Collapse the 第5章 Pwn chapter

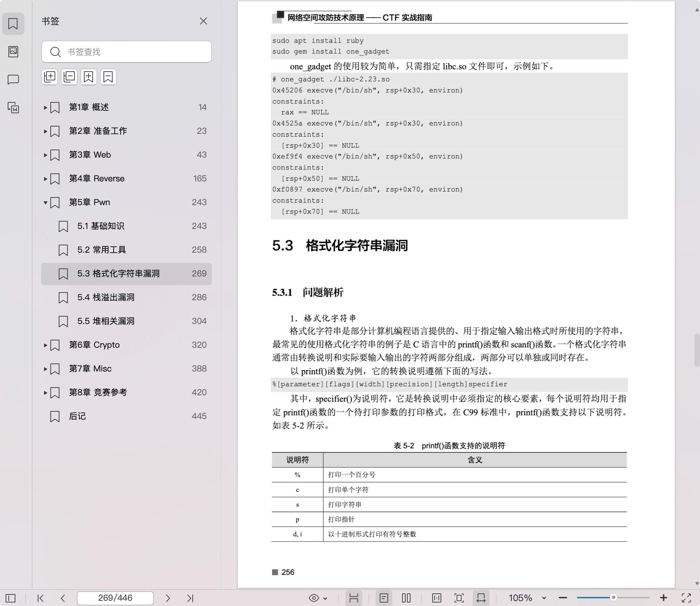click(45, 202)
